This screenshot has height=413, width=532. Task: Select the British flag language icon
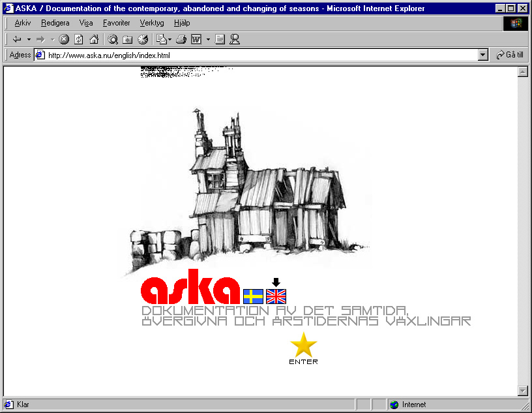click(x=276, y=296)
